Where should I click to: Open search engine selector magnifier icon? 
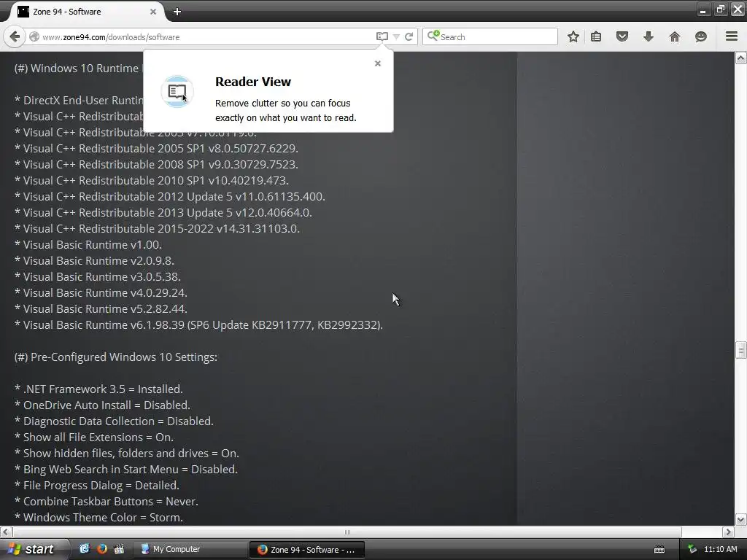tap(433, 36)
